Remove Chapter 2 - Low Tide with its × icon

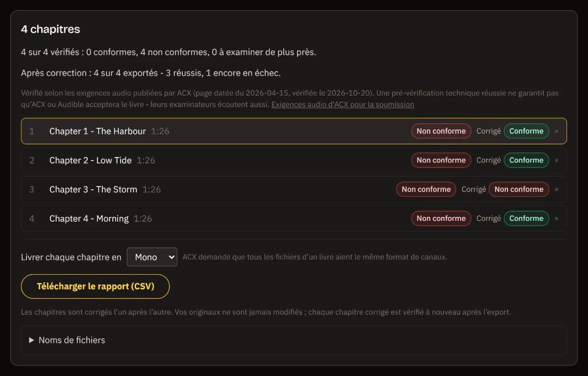pos(557,160)
